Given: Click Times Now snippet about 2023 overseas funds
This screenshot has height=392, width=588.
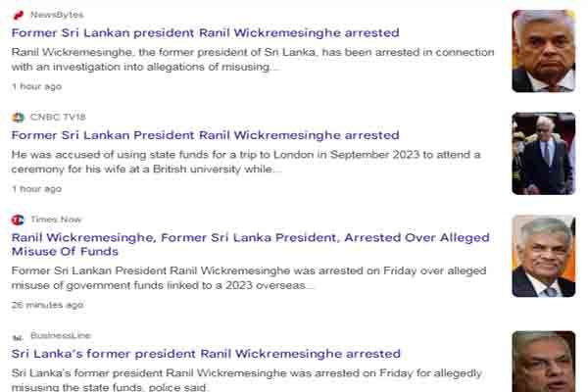Looking at the screenshot, I should point(249,278).
